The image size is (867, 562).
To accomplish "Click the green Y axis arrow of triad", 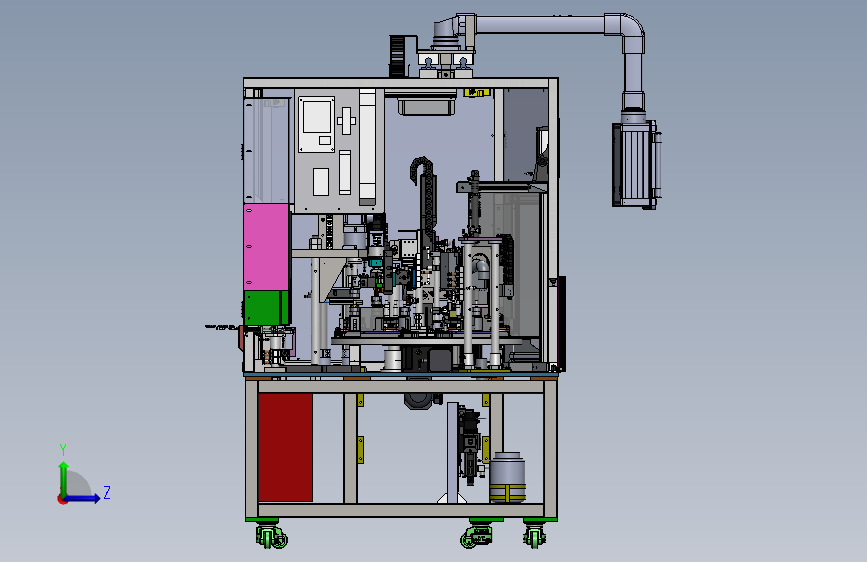I will (64, 478).
